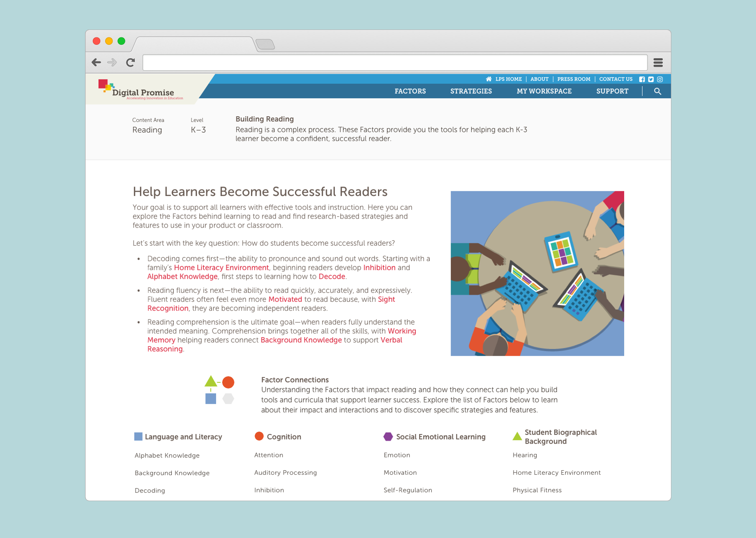The height and width of the screenshot is (538, 756).
Task: Click the Building Reading heading
Action: click(264, 119)
